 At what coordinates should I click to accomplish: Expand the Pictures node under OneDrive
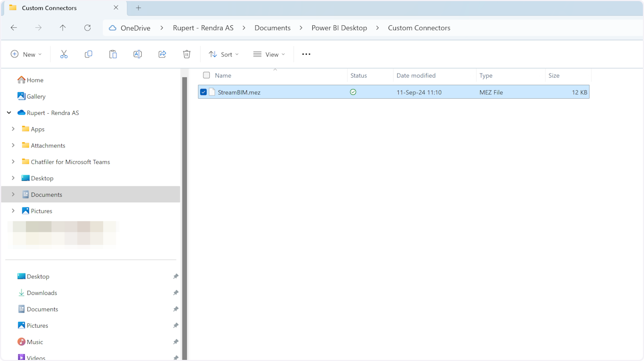pyautogui.click(x=13, y=211)
